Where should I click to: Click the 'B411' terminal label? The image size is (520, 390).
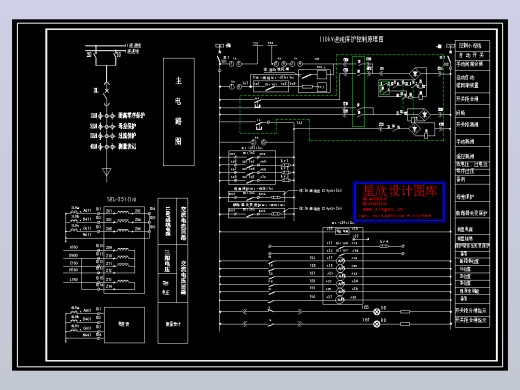pyautogui.click(x=87, y=219)
